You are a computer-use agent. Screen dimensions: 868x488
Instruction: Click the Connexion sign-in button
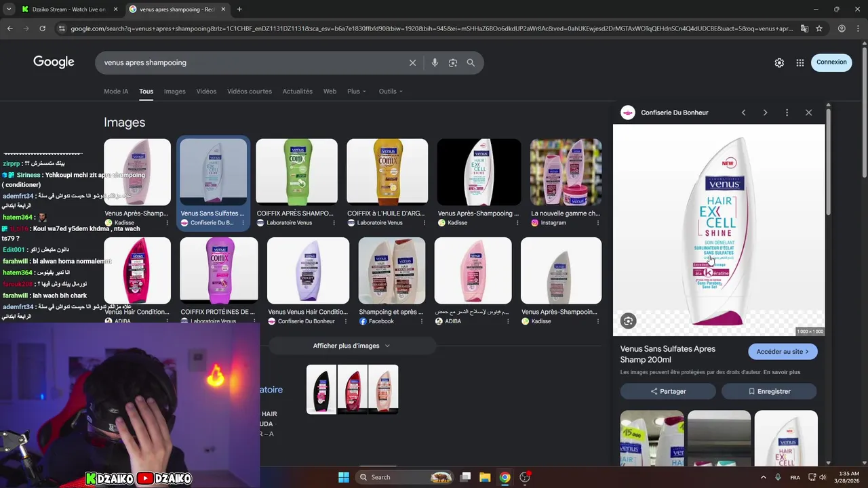coord(831,62)
